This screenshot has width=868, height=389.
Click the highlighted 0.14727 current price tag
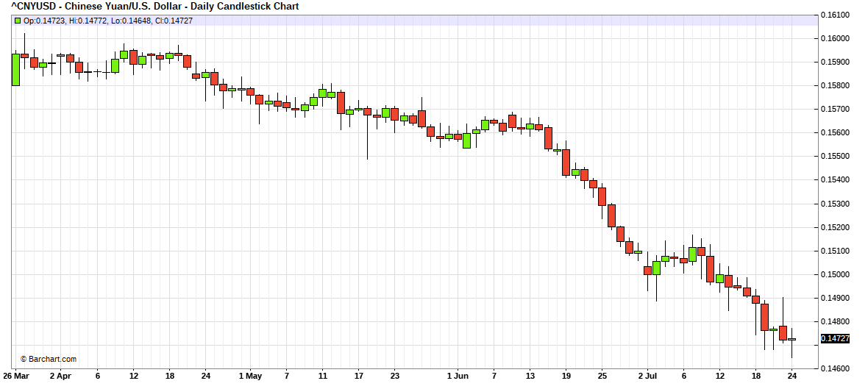click(835, 338)
